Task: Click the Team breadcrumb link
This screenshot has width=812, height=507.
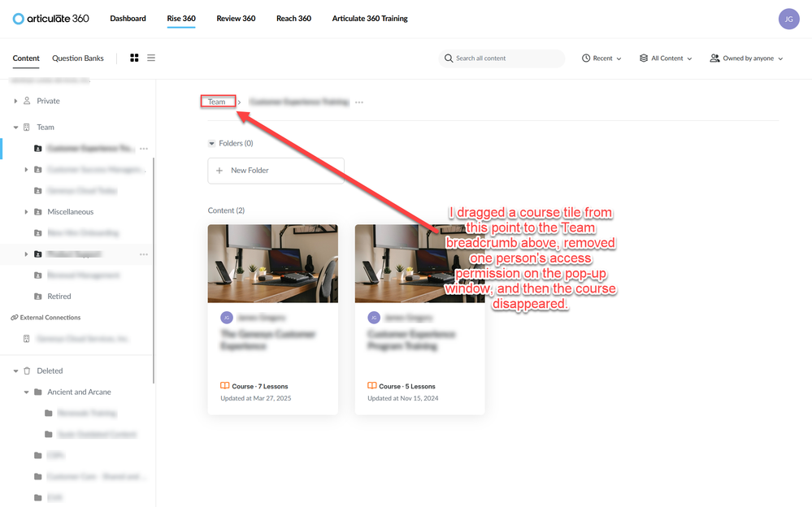Action: click(216, 102)
